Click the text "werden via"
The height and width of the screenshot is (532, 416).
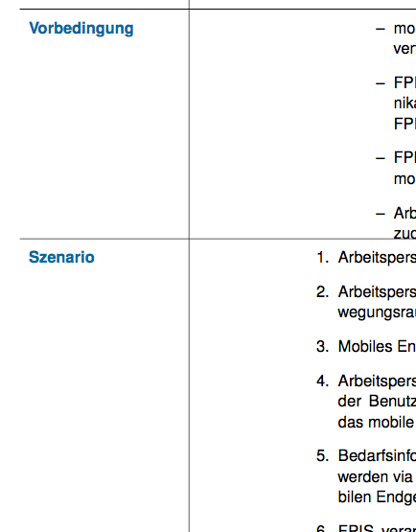pyautogui.click(x=375, y=477)
